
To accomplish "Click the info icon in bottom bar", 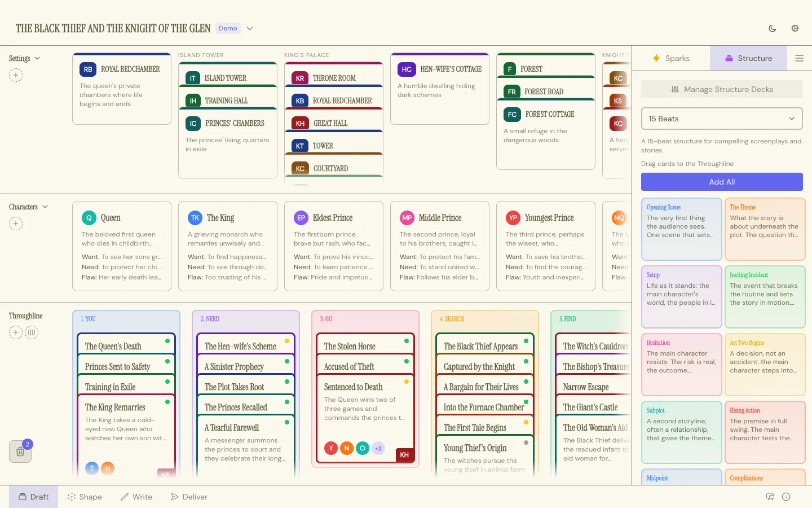I will tap(786, 497).
